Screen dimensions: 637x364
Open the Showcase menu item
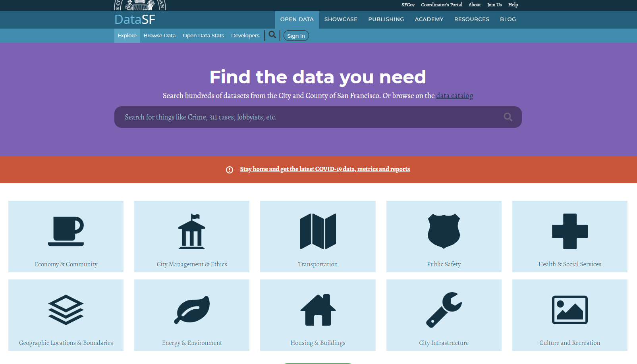341,19
